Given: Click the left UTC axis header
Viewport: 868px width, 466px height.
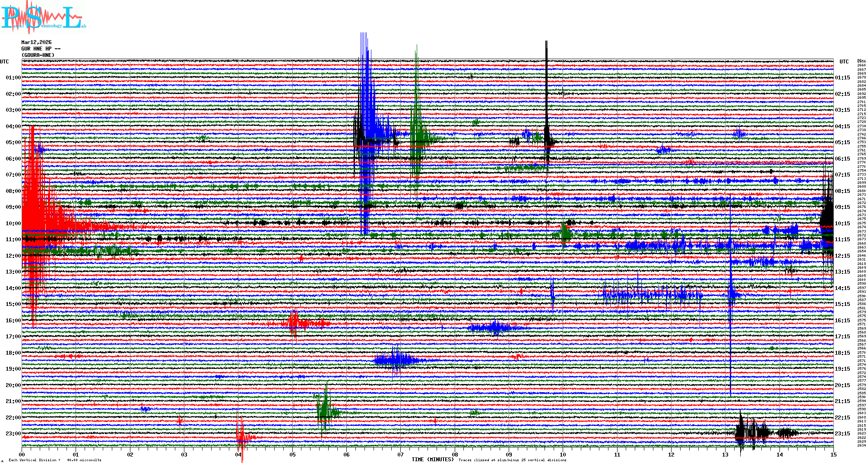Looking at the screenshot, I should pyautogui.click(x=4, y=62).
